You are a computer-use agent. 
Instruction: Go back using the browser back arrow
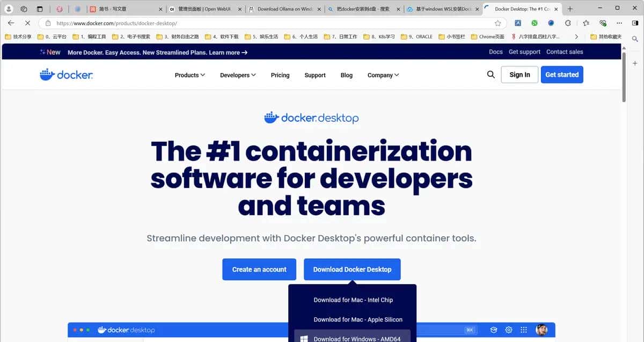[x=11, y=23]
